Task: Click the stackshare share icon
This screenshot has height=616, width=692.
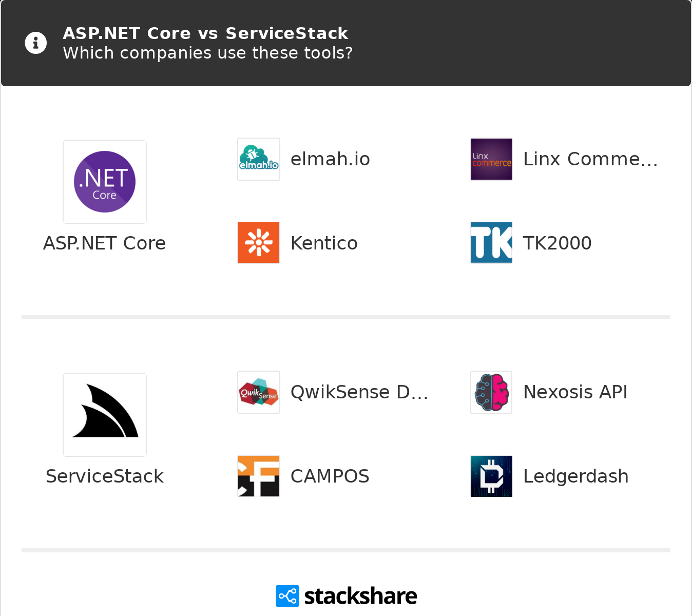Action: click(x=287, y=596)
